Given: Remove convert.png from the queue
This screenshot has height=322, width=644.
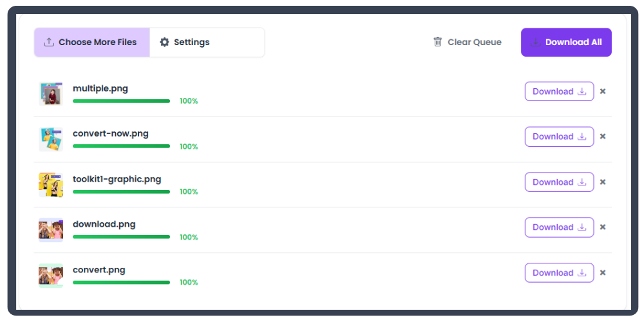Looking at the screenshot, I should coord(603,273).
